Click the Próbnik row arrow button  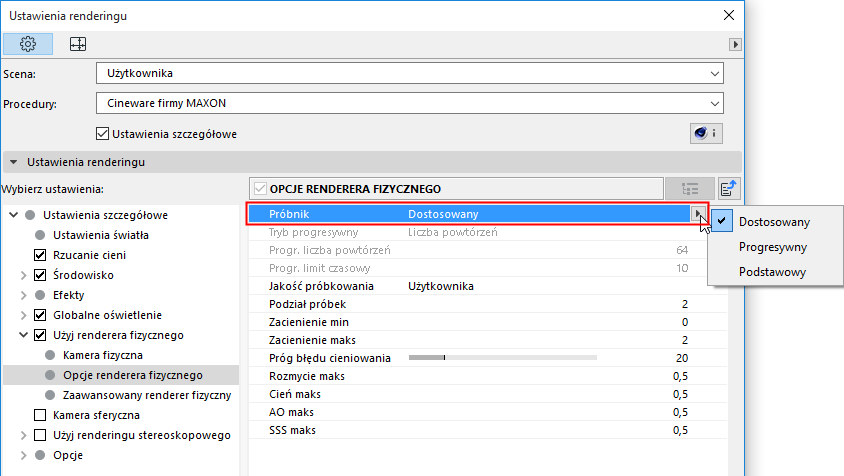pyautogui.click(x=698, y=214)
